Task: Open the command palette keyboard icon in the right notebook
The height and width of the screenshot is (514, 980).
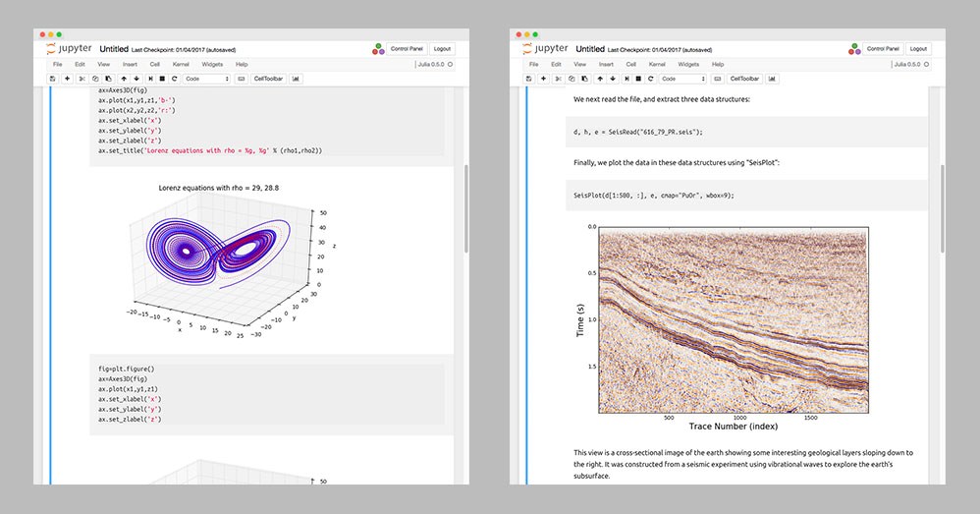Action: pos(716,79)
